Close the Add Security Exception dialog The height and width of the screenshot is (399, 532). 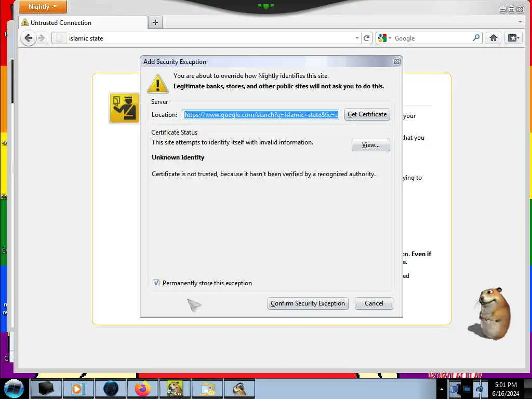396,62
